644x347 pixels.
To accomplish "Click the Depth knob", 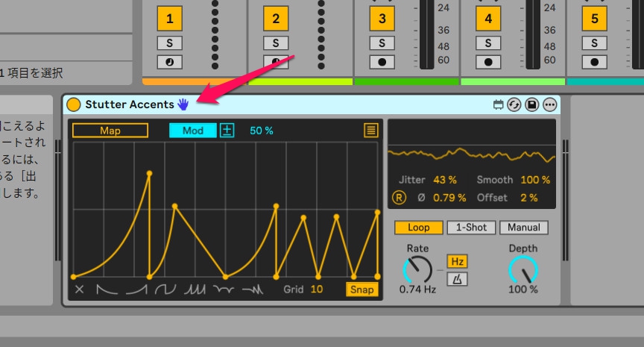I will coord(523,269).
